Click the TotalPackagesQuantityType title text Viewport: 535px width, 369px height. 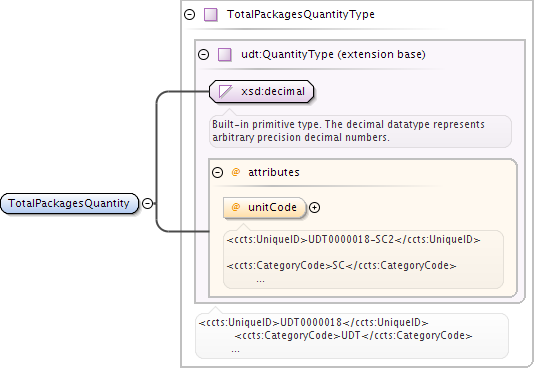point(301,14)
